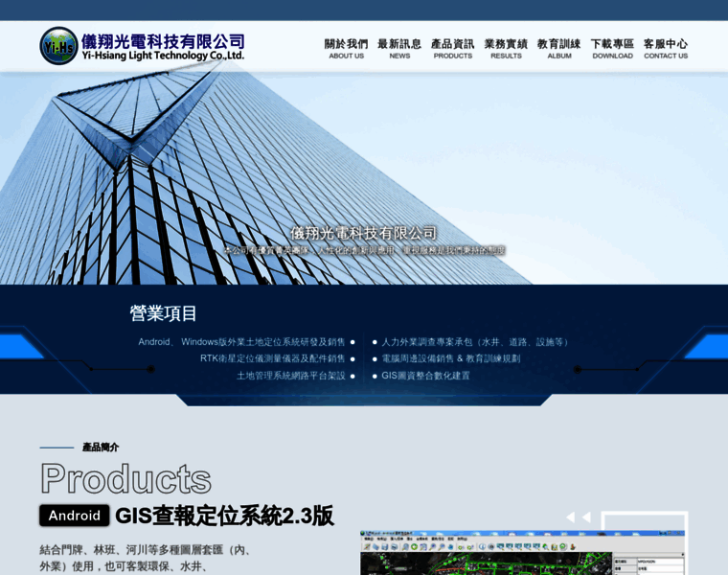This screenshot has height=575, width=728.
Task: Select the GIS圖資整合數化建置 item
Action: [425, 376]
